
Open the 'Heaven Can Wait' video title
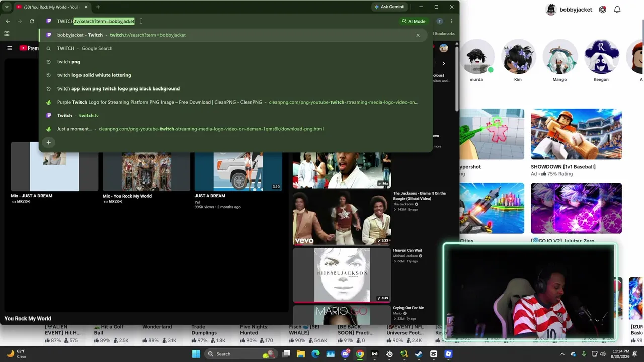408,250
